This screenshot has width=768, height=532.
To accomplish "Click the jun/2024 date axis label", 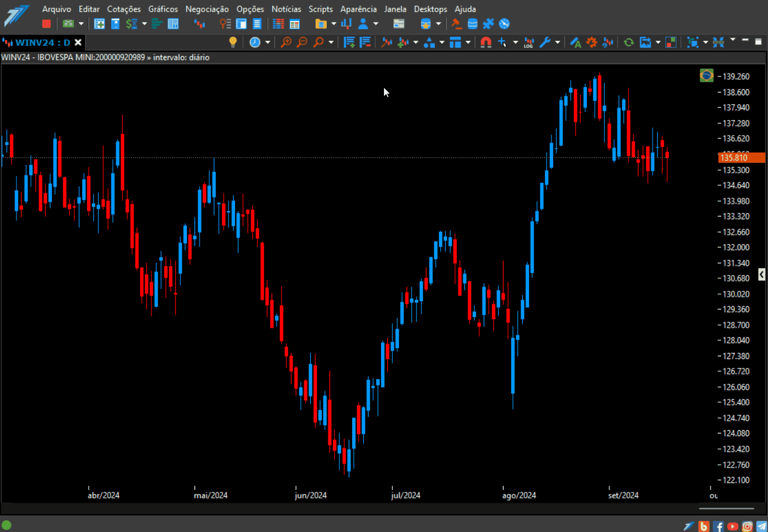I will click(x=311, y=495).
